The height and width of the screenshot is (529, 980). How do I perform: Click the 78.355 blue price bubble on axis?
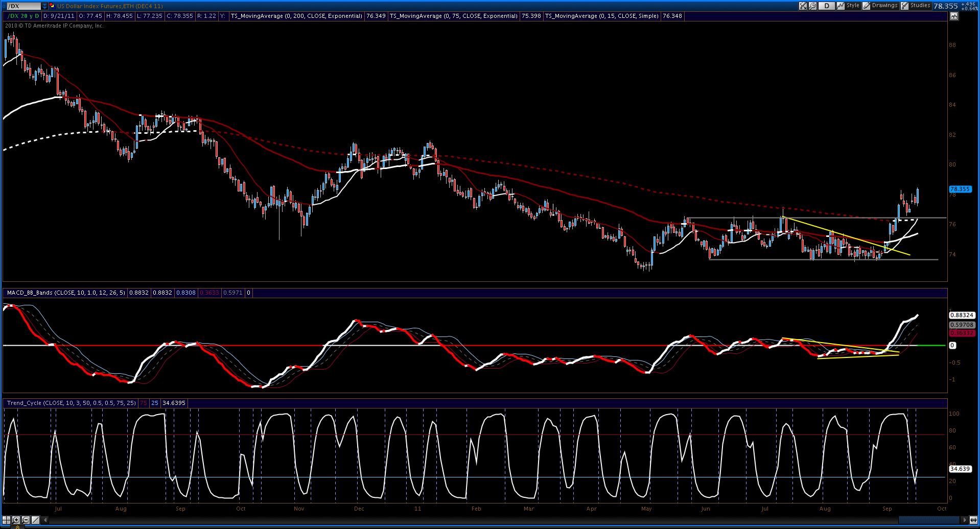point(960,189)
